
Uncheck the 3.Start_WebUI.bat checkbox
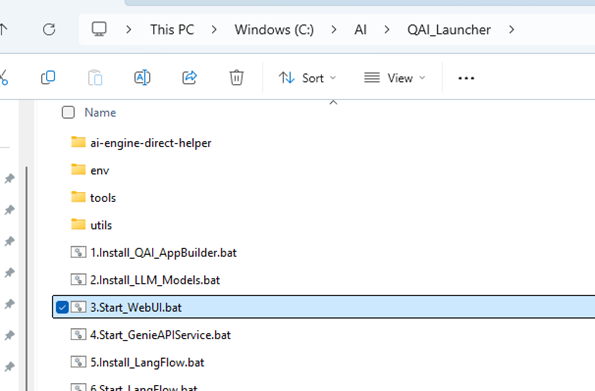[x=62, y=307]
